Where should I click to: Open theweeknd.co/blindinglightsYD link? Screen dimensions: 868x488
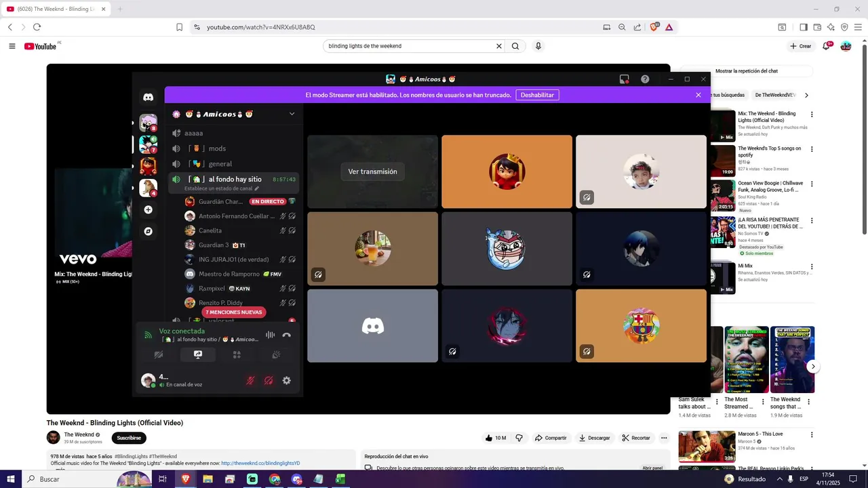(x=260, y=464)
